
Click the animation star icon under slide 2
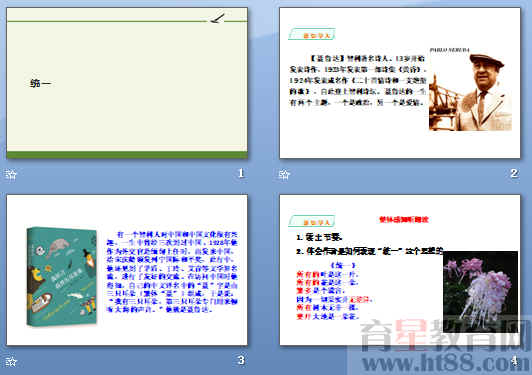click(284, 174)
